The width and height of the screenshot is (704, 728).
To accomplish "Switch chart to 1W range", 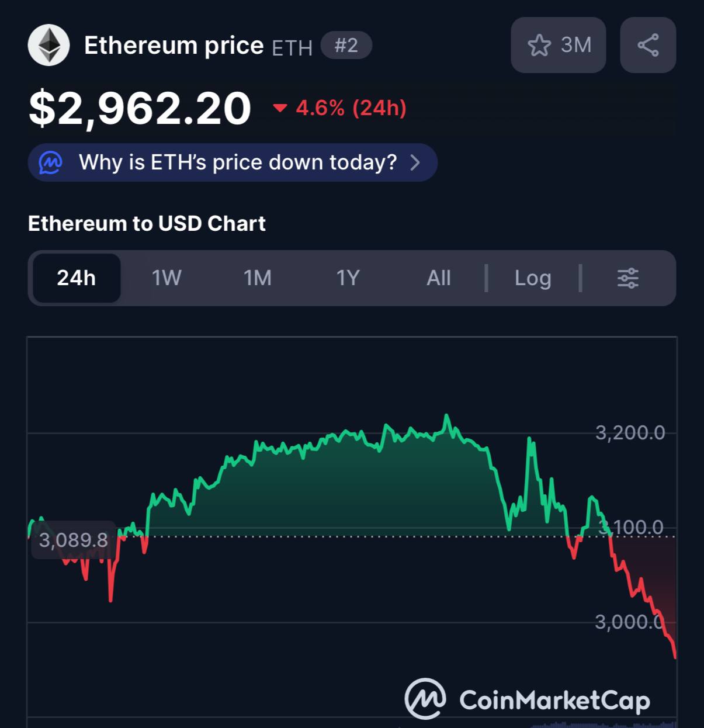I will pos(167,278).
